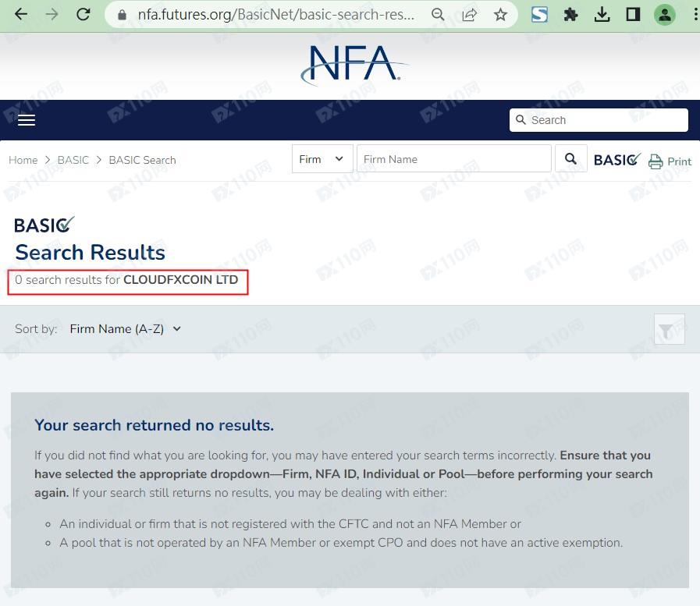This screenshot has height=606, width=700.
Task: Click the NFA logo at top
Action: click(x=354, y=64)
